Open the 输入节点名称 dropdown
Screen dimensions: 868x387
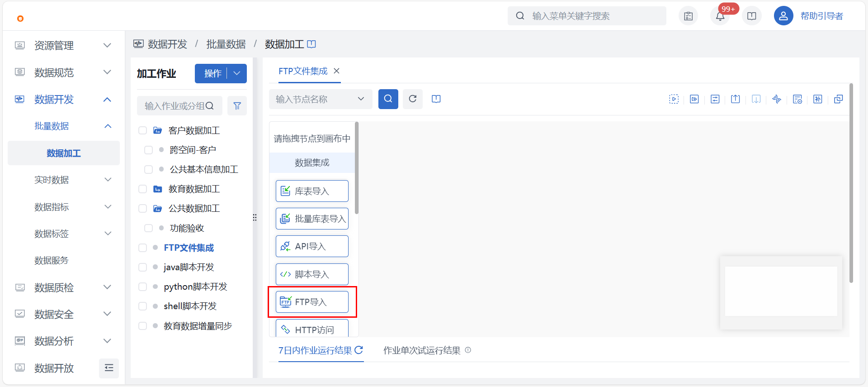(321, 99)
